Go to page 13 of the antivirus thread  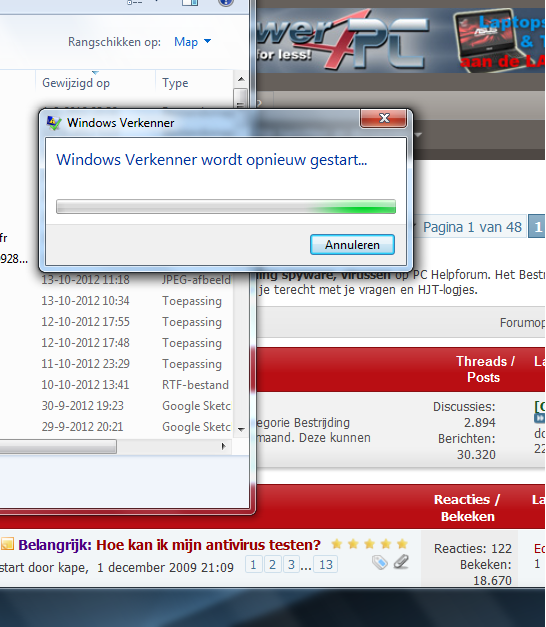(326, 565)
